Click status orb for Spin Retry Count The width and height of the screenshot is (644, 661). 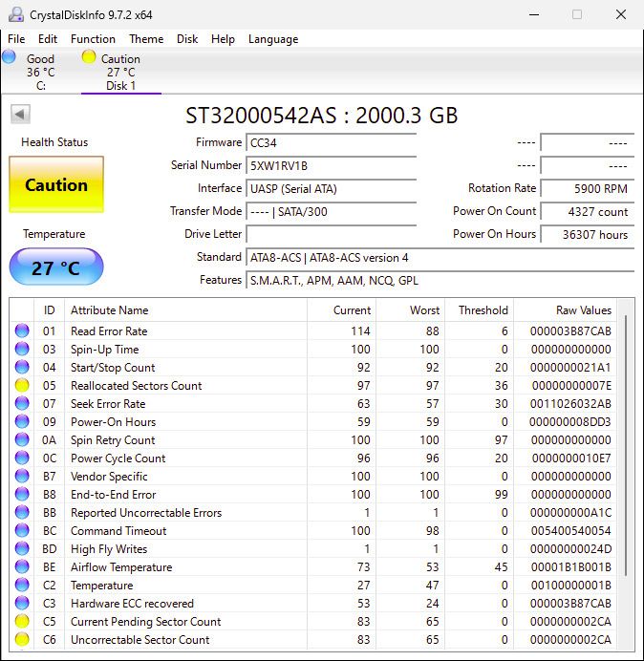click(x=22, y=439)
